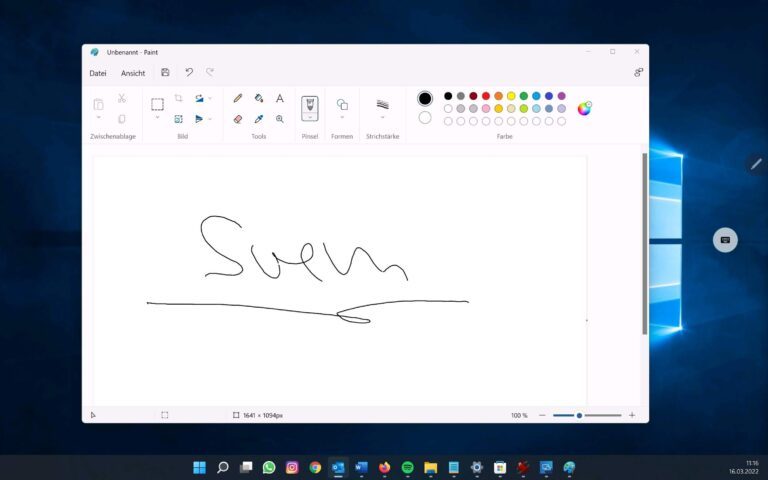Zoom in with the plus button
This screenshot has width=768, height=480.
pos(632,415)
